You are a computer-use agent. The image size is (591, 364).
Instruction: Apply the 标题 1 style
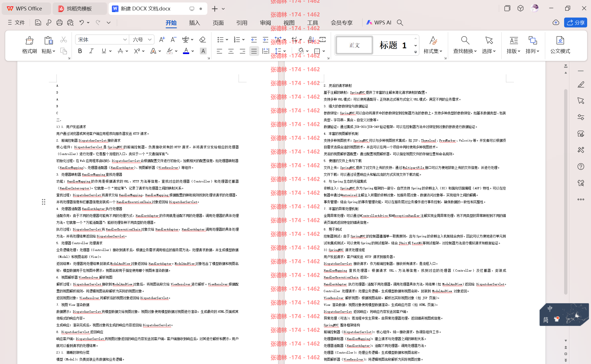click(393, 45)
